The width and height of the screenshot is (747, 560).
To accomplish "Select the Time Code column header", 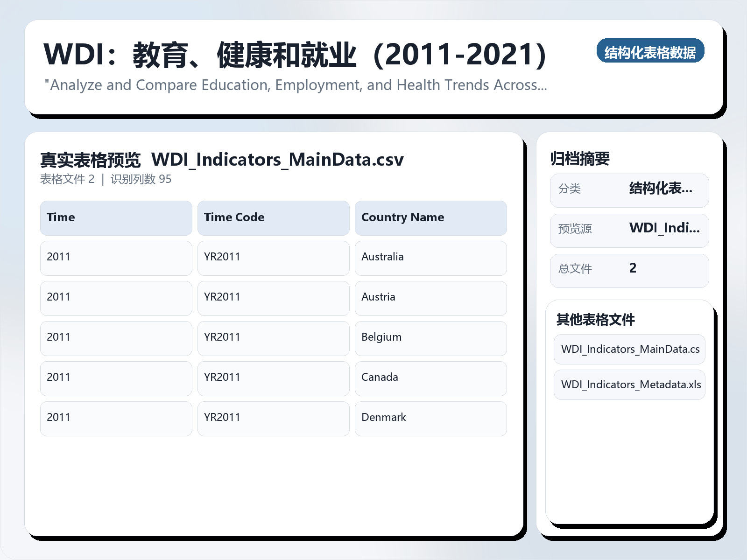I will 273,217.
